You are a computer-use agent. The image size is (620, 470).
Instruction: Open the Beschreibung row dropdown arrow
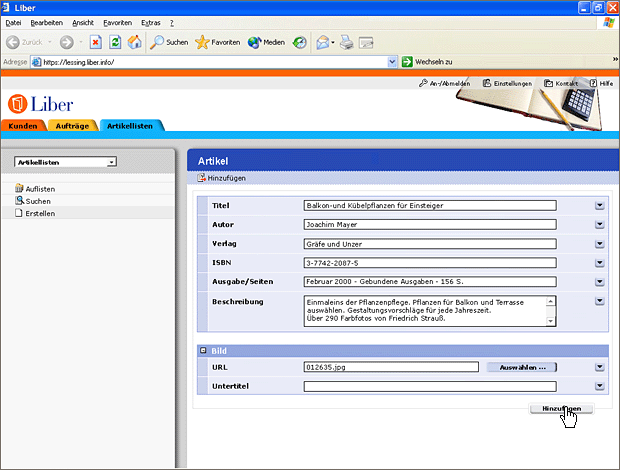tap(599, 301)
